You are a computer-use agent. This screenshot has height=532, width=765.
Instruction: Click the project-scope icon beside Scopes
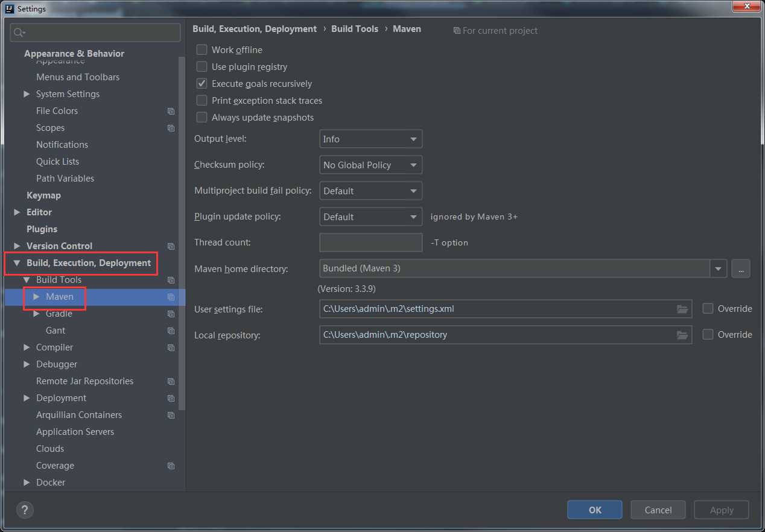pyautogui.click(x=171, y=128)
